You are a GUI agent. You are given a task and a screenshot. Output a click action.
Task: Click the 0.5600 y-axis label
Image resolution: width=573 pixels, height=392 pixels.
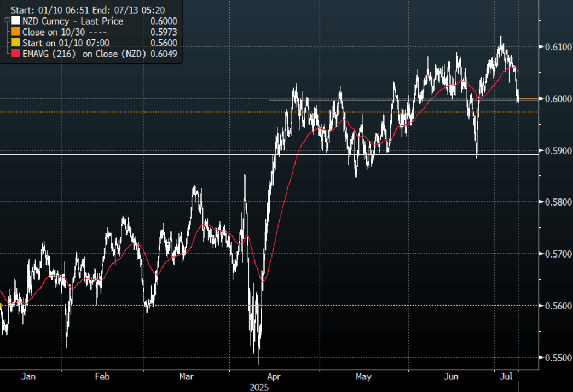(x=558, y=306)
